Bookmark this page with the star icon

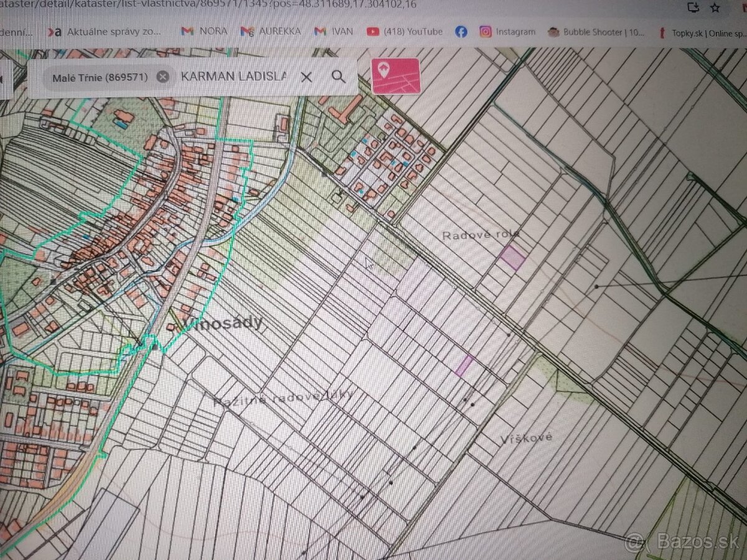point(715,7)
